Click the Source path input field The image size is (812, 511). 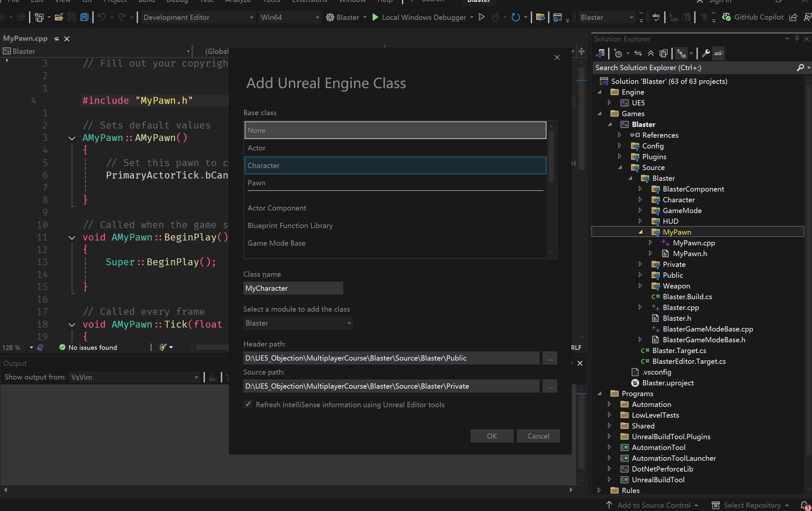[x=391, y=386]
